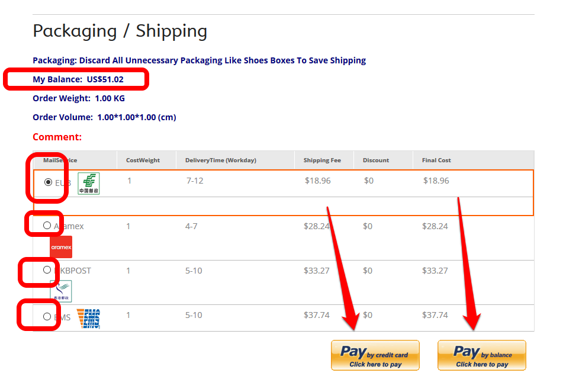Click the red Comment label
Viewport: 579px width, 392px height.
click(57, 137)
